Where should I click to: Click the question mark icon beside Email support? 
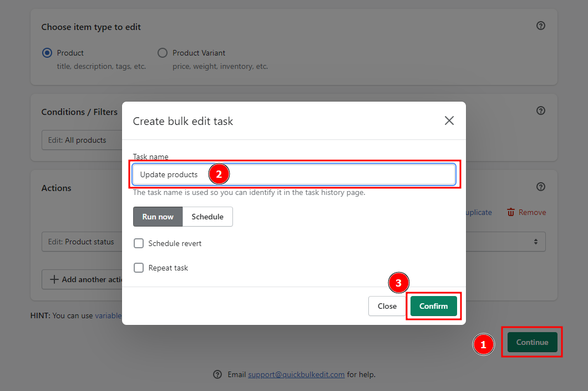coord(218,374)
